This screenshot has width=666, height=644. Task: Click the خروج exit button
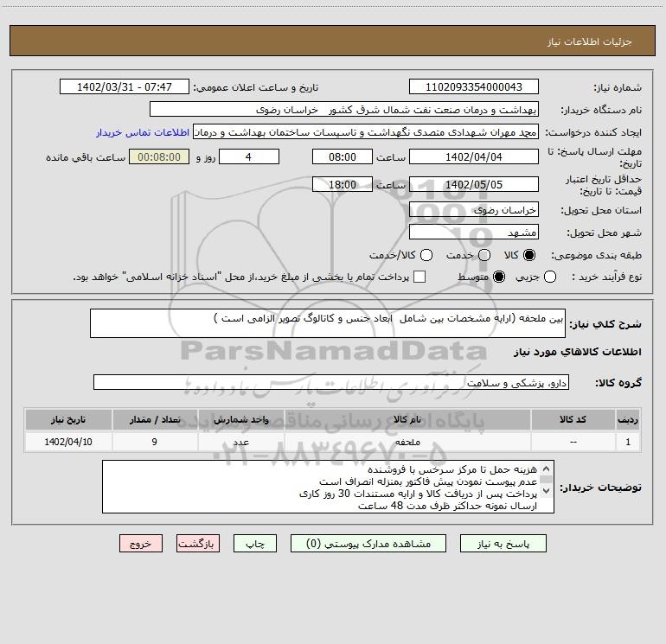(x=141, y=544)
